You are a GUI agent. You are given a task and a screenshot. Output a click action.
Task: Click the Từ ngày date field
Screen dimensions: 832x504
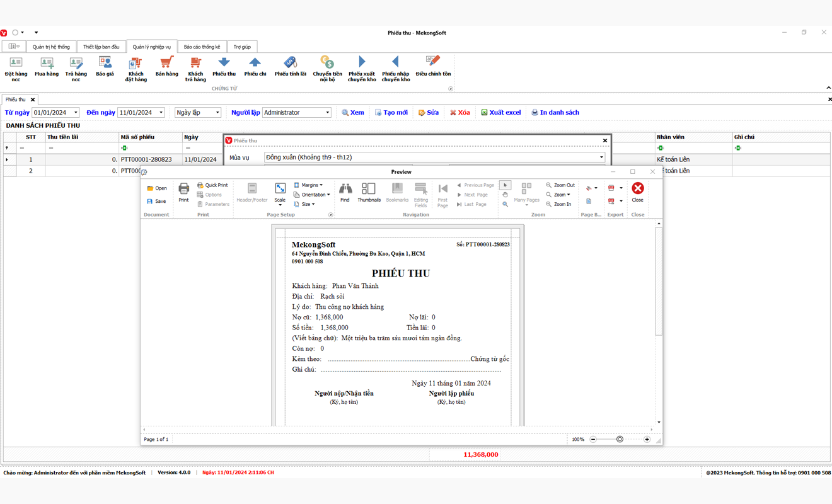tap(52, 113)
